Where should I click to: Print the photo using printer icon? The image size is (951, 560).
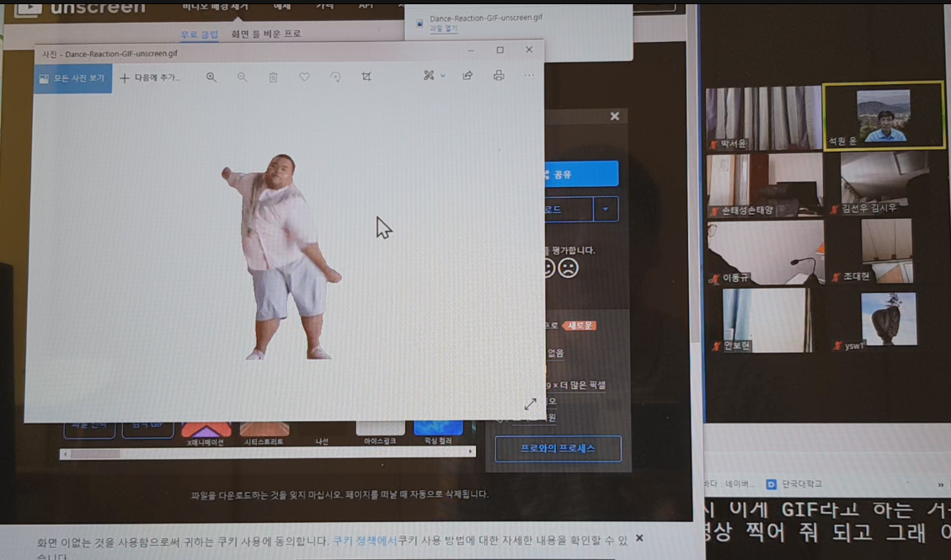[499, 76]
